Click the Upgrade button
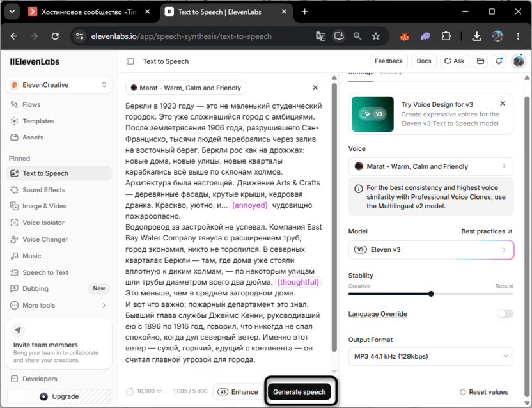Screen dimensions: 532x408 pyautogui.click(x=59, y=396)
